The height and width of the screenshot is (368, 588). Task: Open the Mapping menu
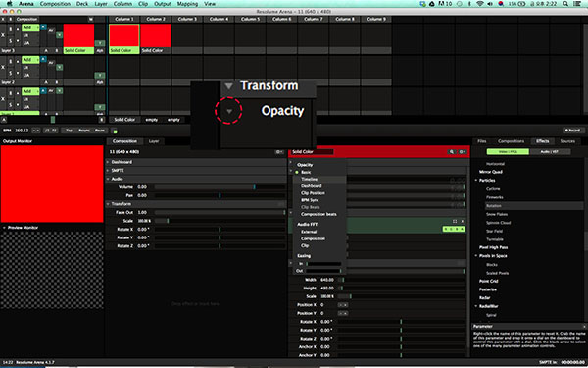tap(187, 4)
